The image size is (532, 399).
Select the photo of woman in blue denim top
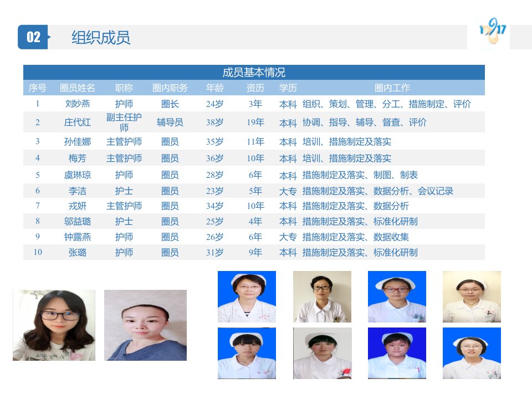(x=145, y=325)
